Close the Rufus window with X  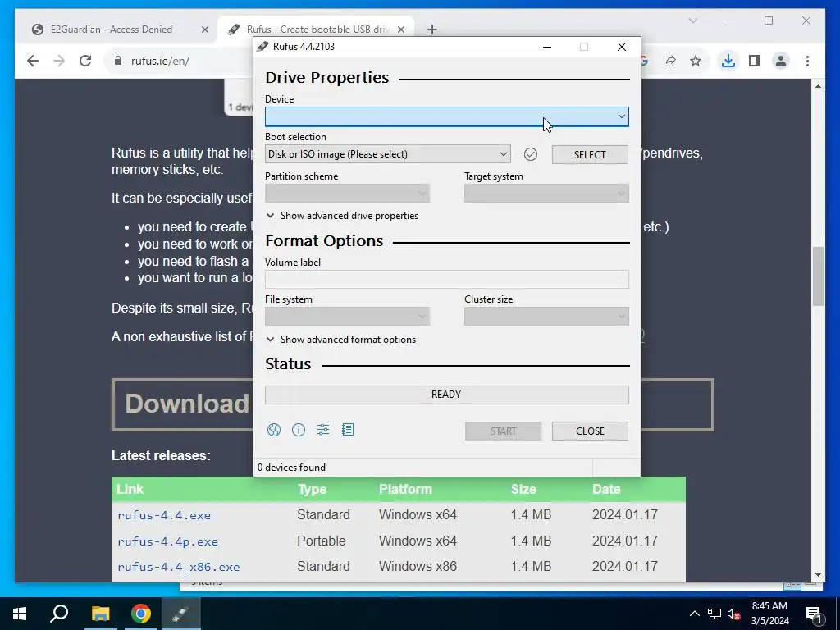(622, 47)
